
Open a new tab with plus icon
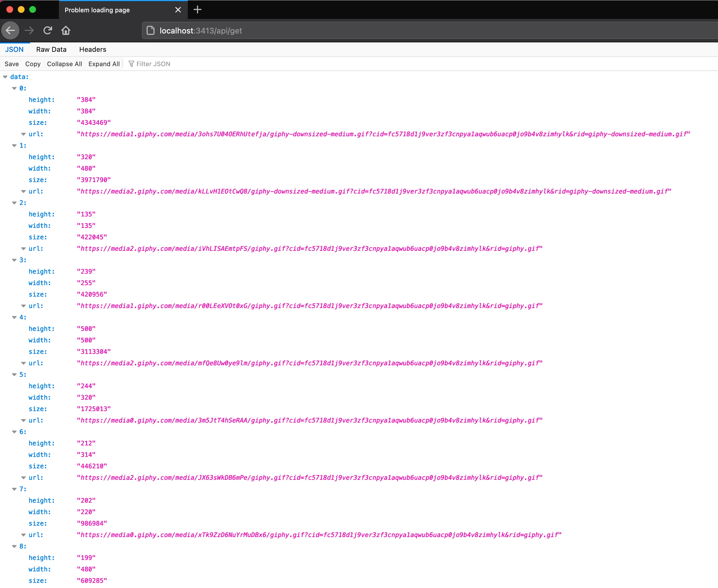pyautogui.click(x=198, y=9)
